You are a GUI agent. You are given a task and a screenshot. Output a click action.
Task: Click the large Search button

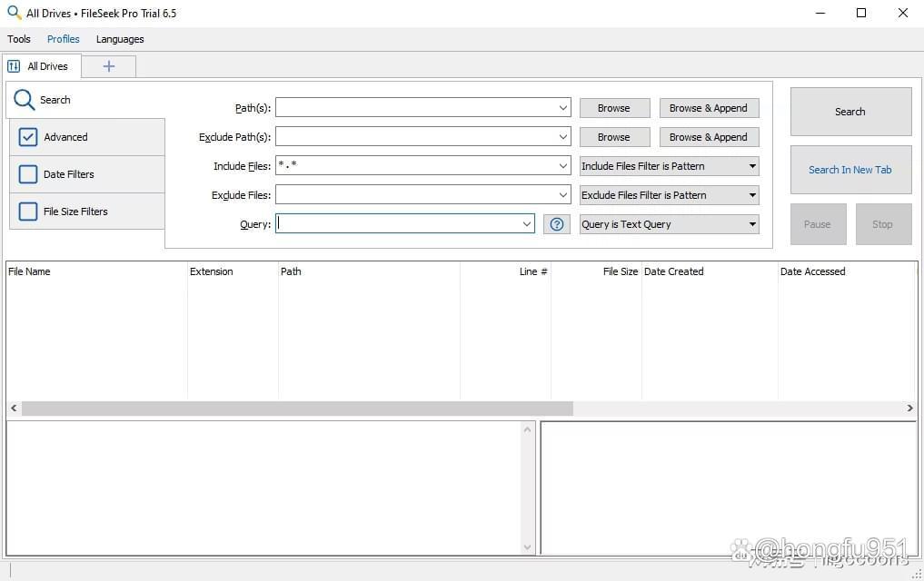(850, 112)
